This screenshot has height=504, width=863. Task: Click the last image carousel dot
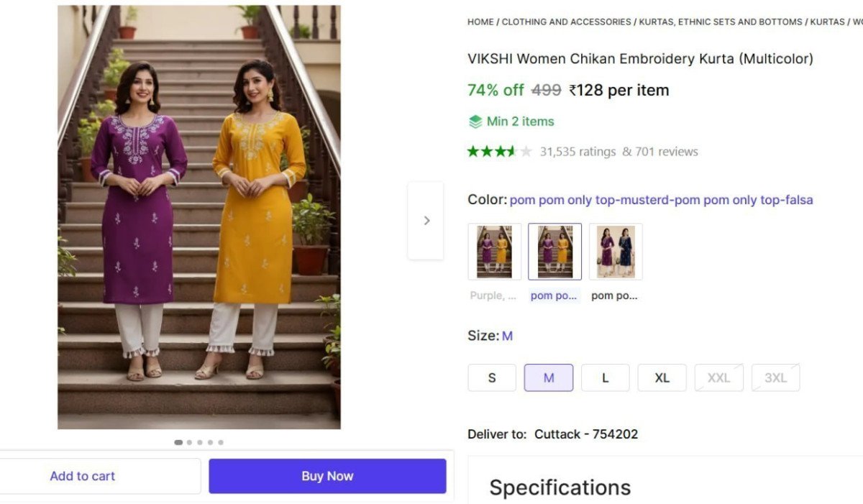click(x=221, y=442)
